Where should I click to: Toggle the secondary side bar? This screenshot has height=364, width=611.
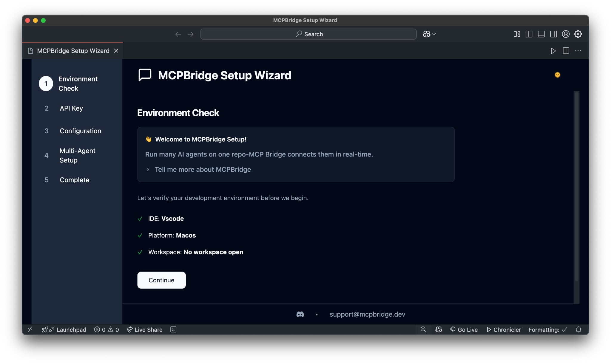553,34
